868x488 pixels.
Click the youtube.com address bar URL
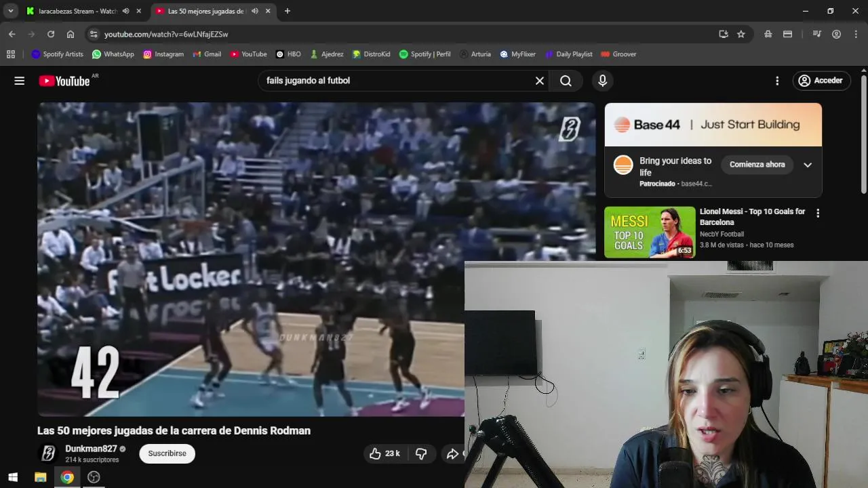[166, 34]
